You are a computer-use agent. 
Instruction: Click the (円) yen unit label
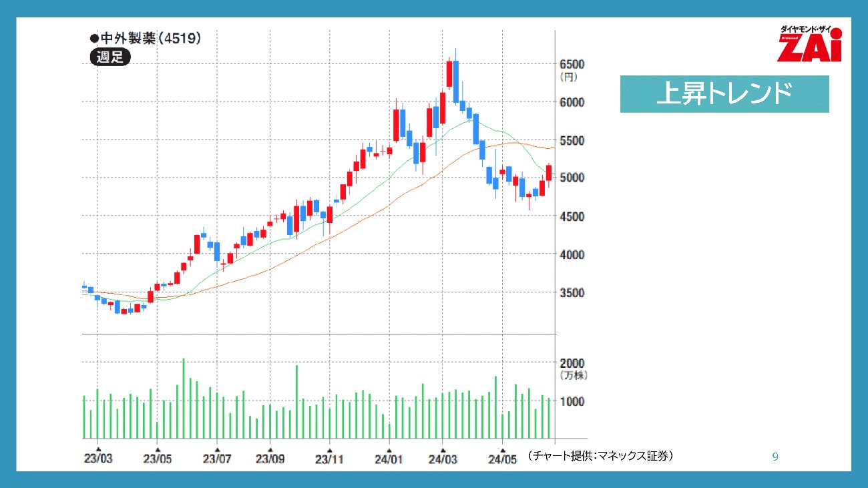pos(569,77)
